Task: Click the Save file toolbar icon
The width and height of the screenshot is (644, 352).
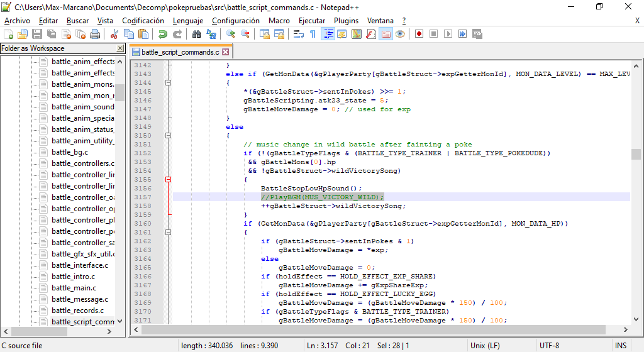Action: [37, 34]
